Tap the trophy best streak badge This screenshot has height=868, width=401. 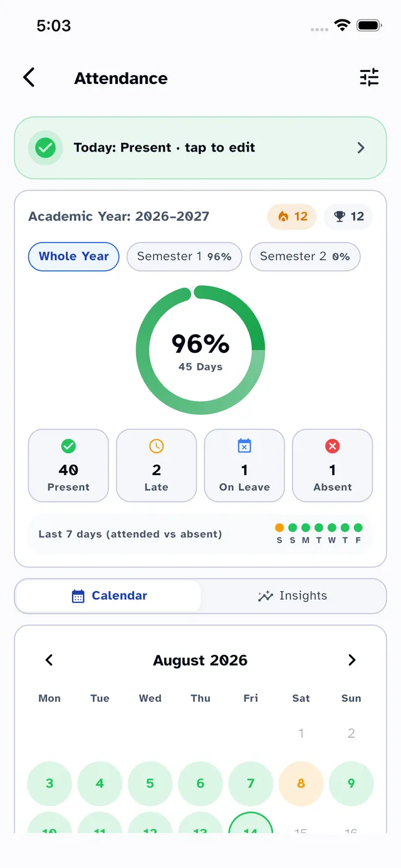[348, 216]
